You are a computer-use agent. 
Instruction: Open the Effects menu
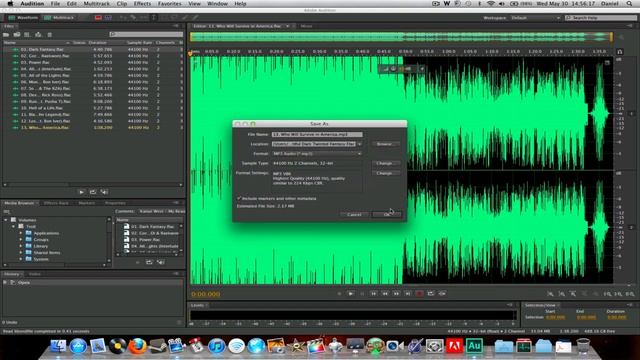point(142,4)
